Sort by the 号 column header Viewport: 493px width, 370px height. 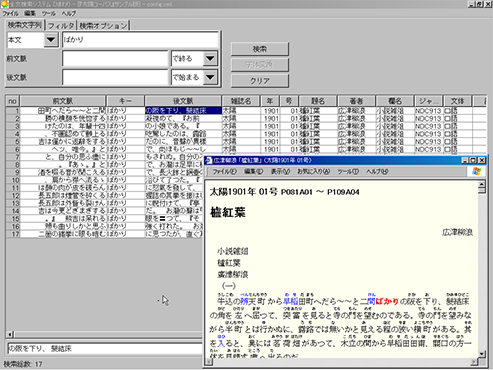tap(289, 101)
